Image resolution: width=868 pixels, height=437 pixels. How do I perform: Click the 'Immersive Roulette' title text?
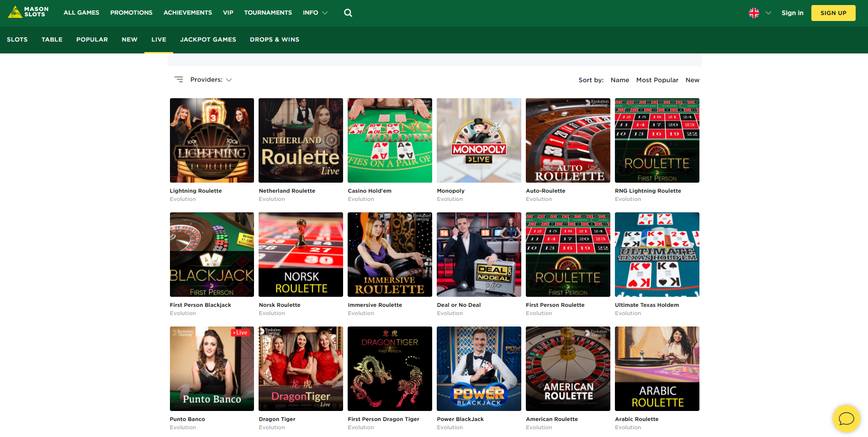375,305
